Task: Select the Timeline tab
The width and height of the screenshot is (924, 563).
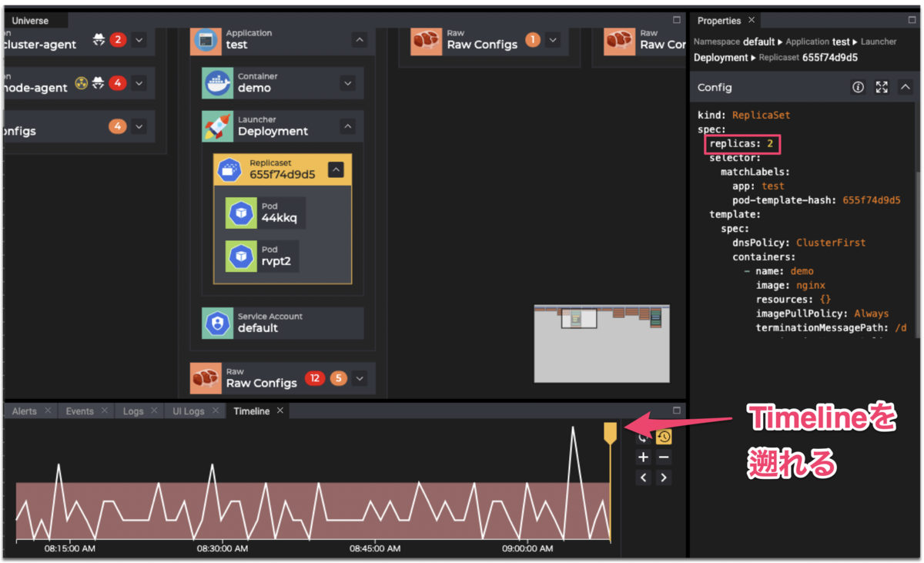Action: [252, 411]
